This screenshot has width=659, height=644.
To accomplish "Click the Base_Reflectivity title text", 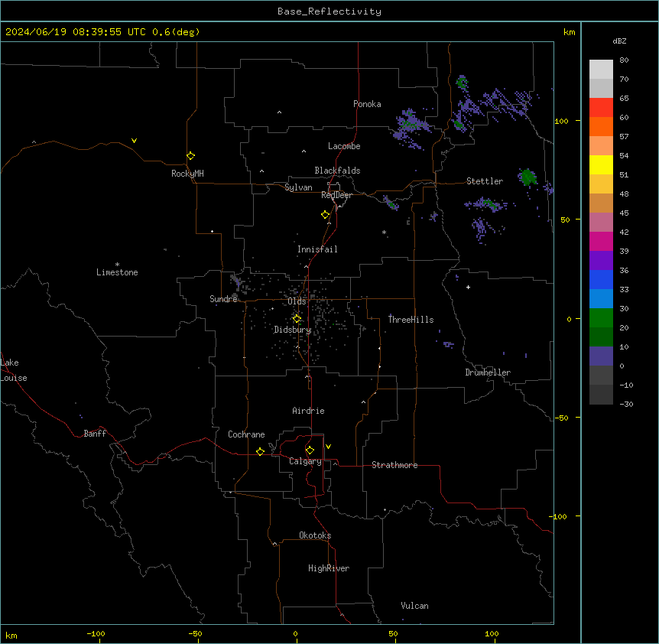I will [x=329, y=11].
